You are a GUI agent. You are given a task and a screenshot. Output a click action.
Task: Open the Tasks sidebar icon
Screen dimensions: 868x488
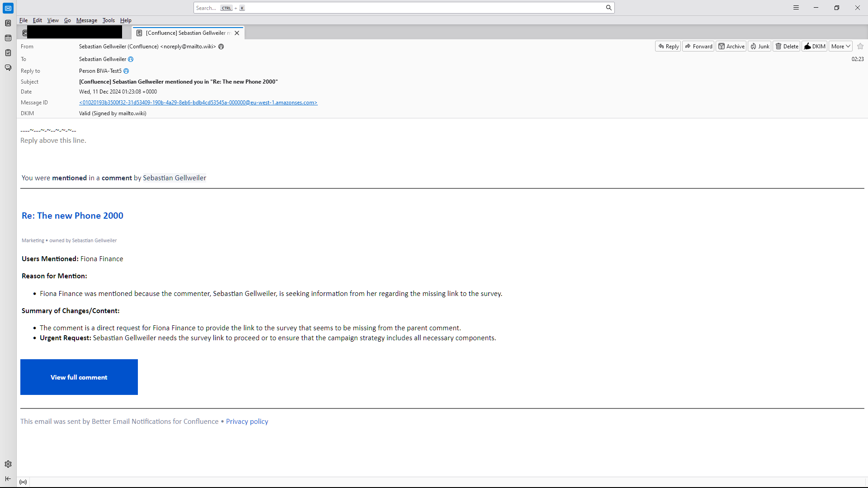click(8, 53)
